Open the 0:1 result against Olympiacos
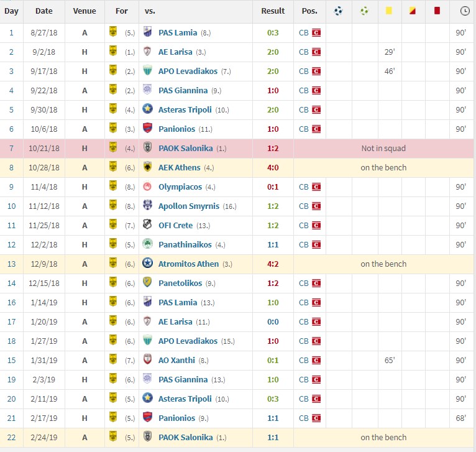This screenshot has height=452, width=476. 273,187
